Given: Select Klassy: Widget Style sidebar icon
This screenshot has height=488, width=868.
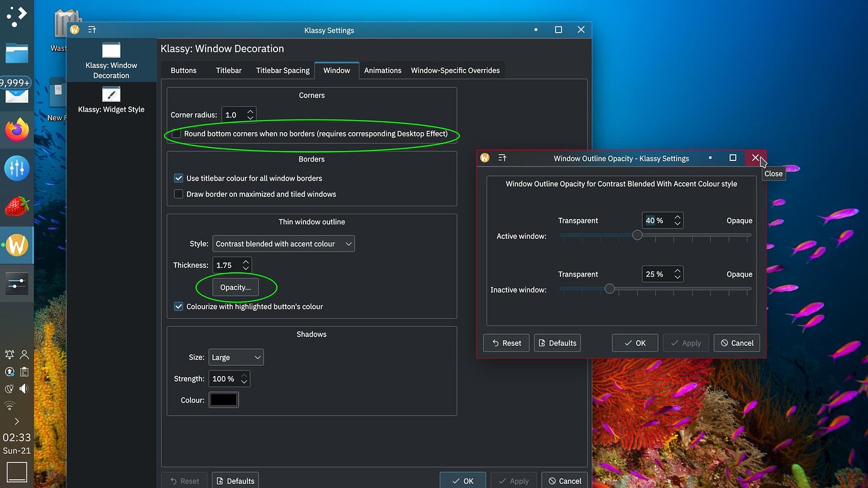Looking at the screenshot, I should point(111,94).
